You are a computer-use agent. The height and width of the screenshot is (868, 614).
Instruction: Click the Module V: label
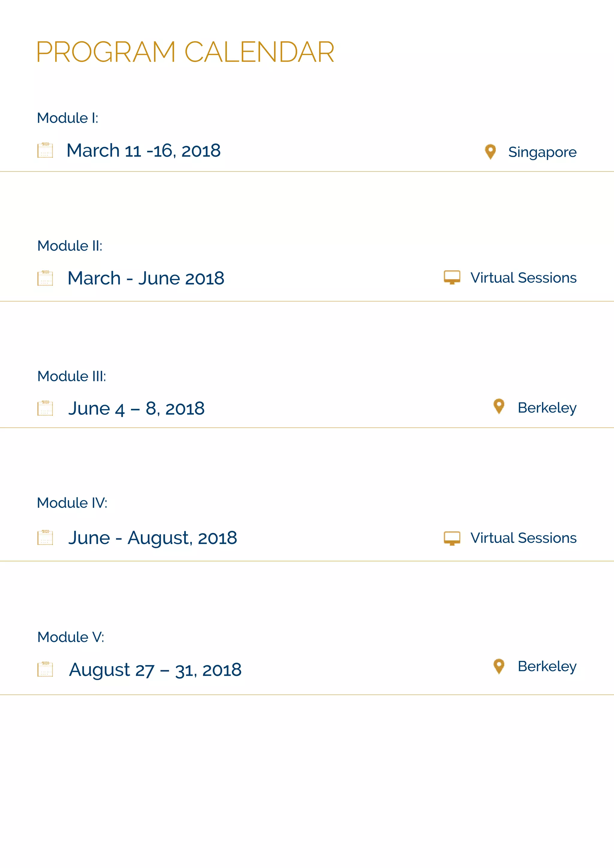pos(70,637)
